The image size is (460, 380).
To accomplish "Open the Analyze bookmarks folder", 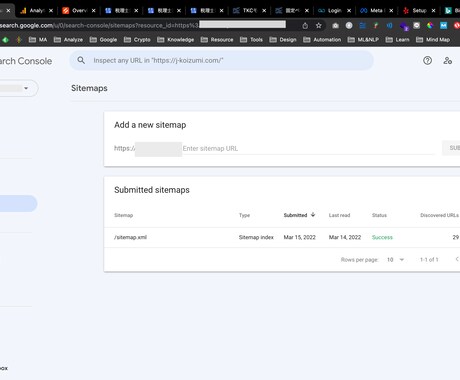I will point(68,40).
